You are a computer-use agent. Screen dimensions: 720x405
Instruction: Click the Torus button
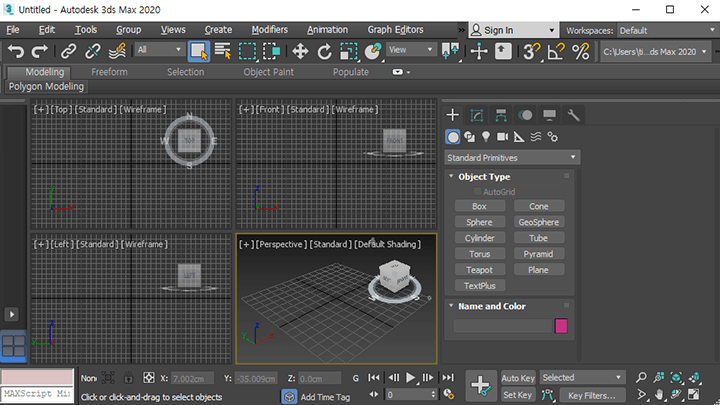point(480,254)
